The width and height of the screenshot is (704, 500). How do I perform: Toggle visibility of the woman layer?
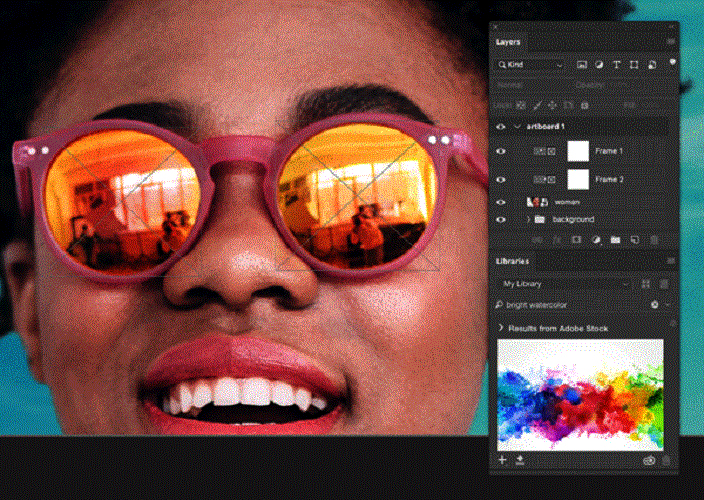[x=501, y=201]
